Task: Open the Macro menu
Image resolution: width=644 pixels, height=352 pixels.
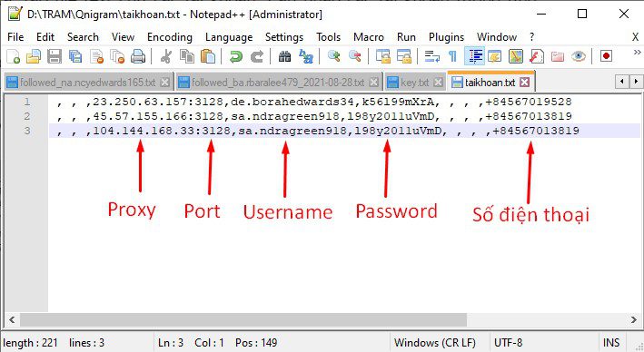Action: 369,37
